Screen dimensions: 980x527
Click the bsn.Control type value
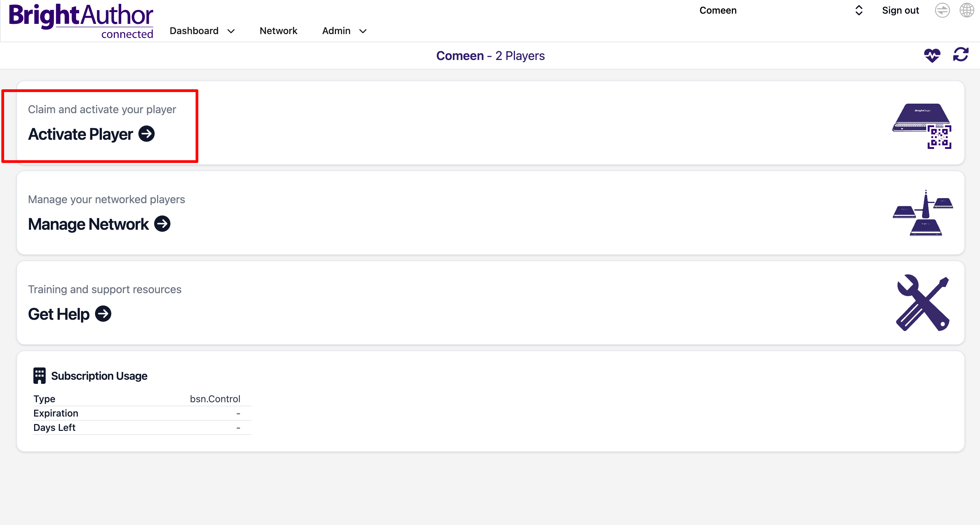(x=215, y=399)
